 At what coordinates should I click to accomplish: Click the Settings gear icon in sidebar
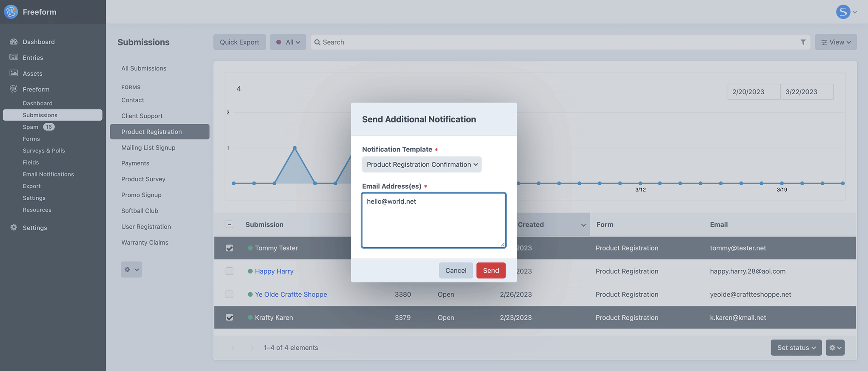[x=14, y=227]
